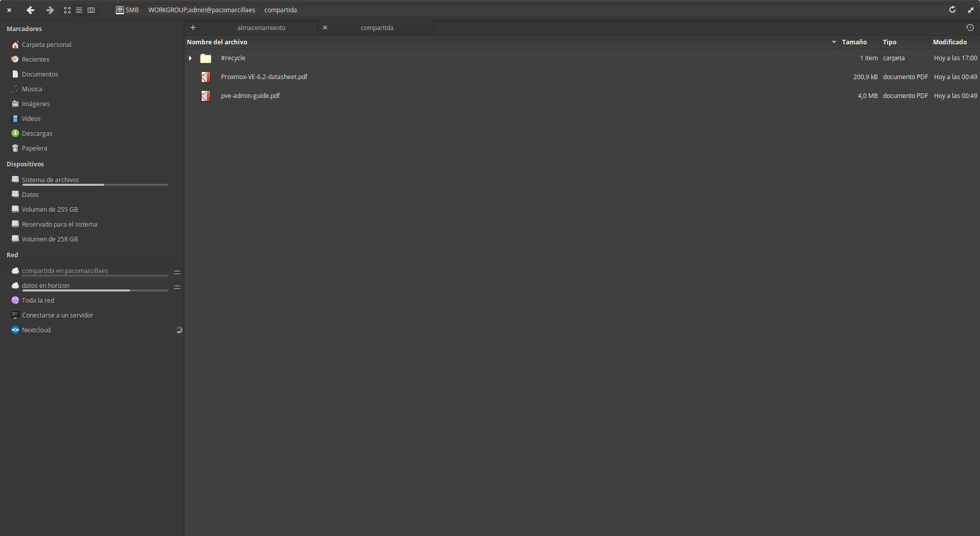Navigate forward with the forward arrow
This screenshot has height=536, width=980.
[50, 10]
